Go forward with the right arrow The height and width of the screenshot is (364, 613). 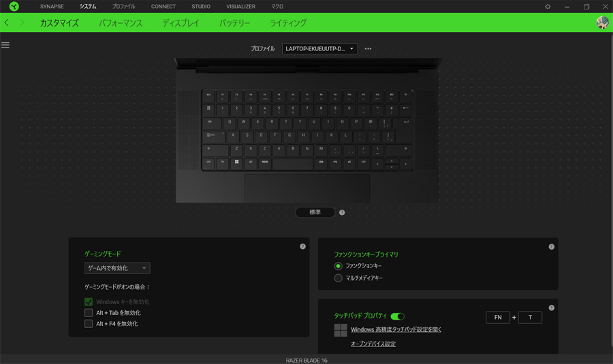pyautogui.click(x=22, y=22)
